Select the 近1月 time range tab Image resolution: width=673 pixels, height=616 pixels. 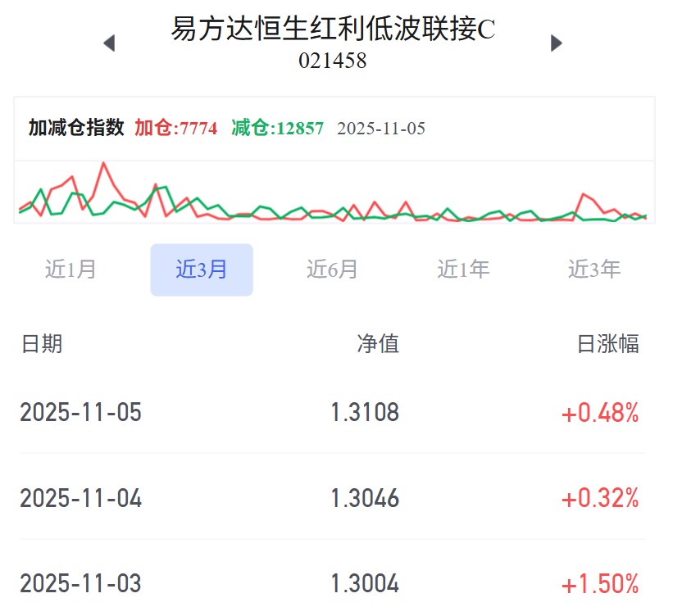[x=70, y=269]
